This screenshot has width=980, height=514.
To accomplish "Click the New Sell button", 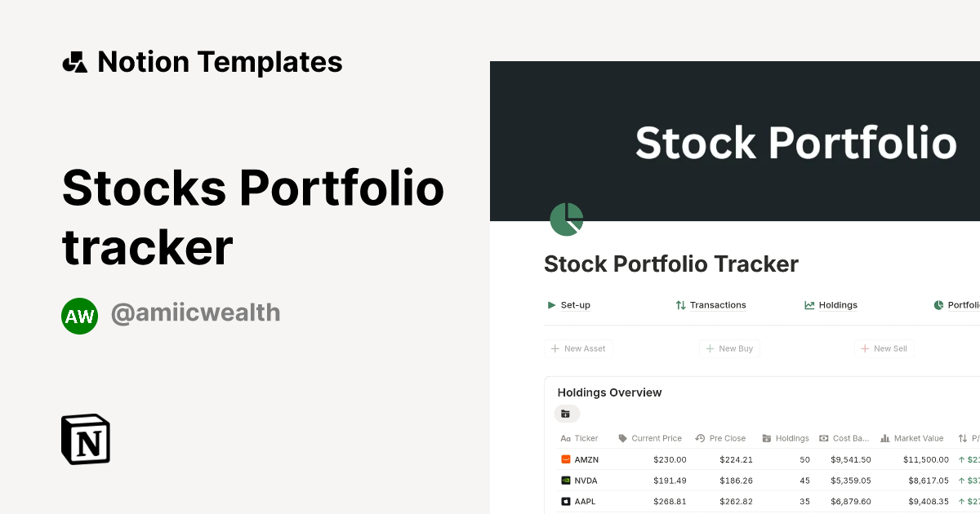I will point(884,348).
